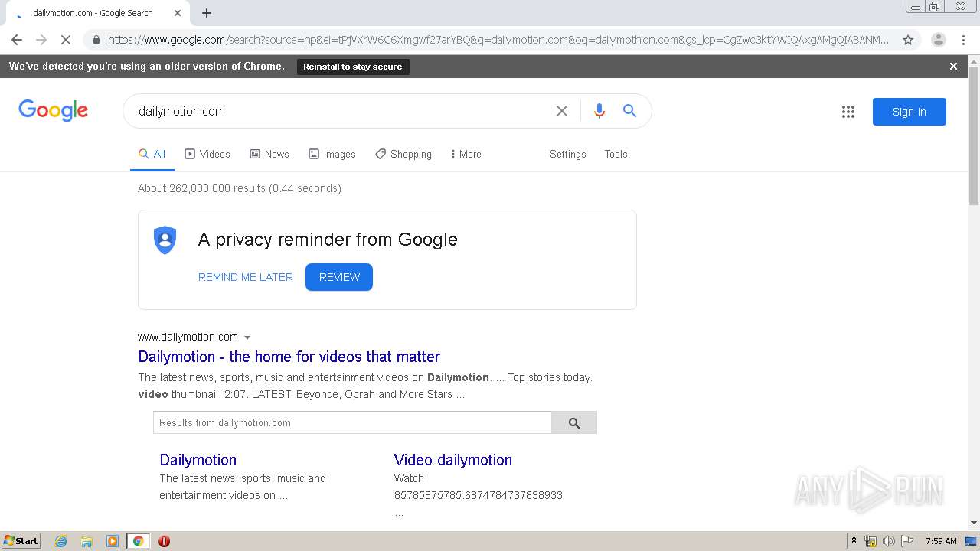This screenshot has width=980, height=551.
Task: Click the volume speaker tray icon
Action: click(889, 541)
